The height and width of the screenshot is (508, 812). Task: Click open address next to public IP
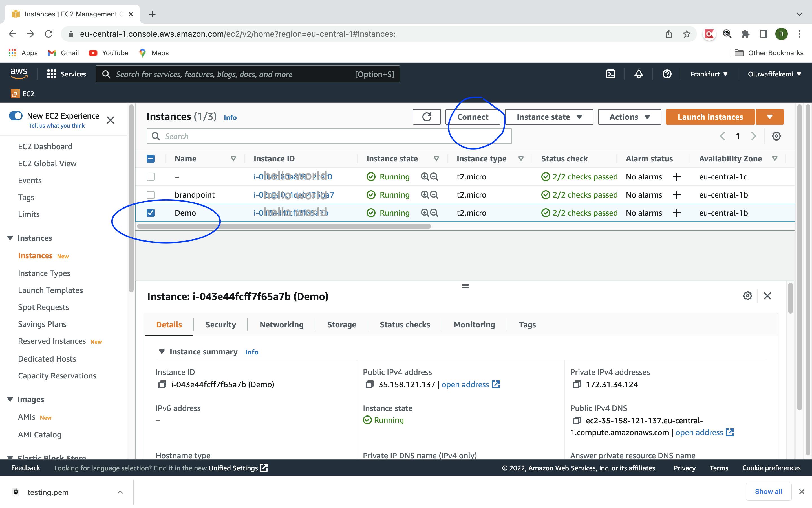click(470, 384)
